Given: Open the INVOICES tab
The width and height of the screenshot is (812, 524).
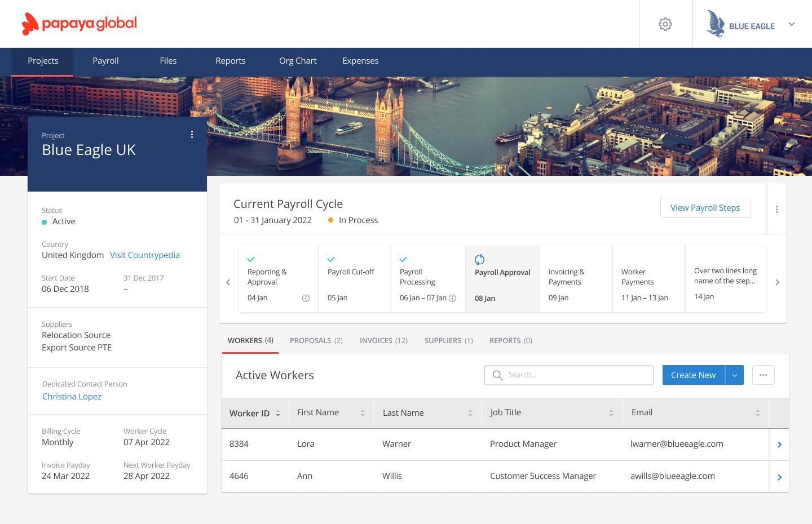Looking at the screenshot, I should coord(383,340).
